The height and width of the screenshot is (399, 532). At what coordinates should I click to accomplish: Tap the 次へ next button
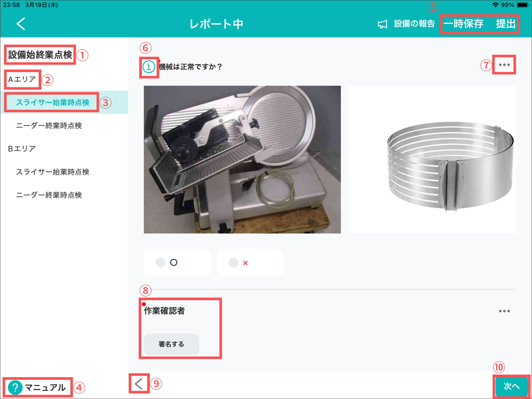tap(511, 386)
